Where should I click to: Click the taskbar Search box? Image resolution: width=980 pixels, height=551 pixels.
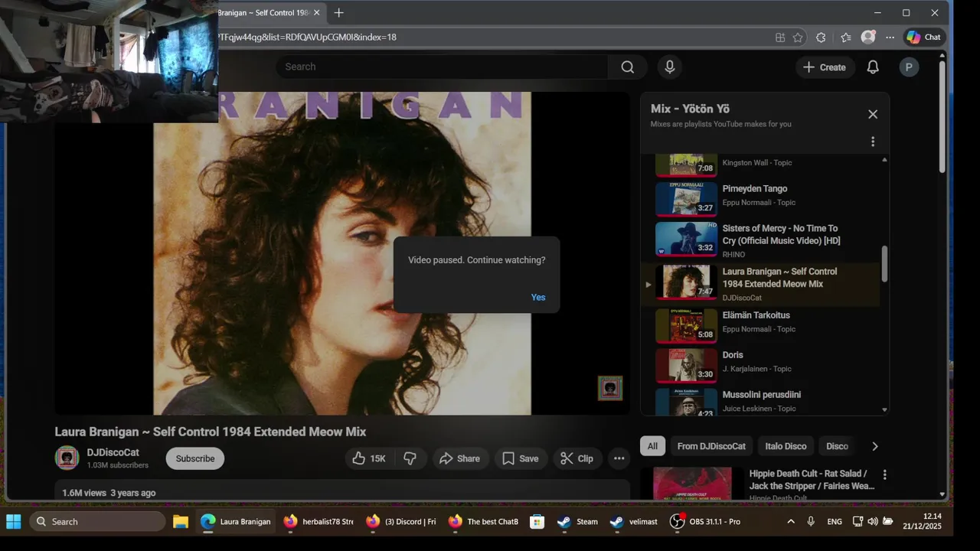(x=98, y=522)
